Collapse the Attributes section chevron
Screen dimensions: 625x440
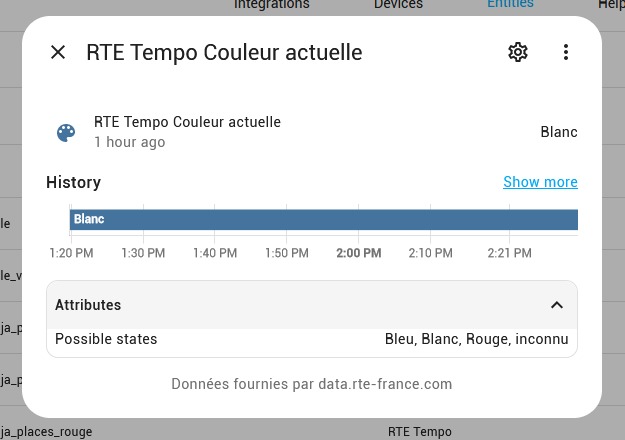point(557,305)
